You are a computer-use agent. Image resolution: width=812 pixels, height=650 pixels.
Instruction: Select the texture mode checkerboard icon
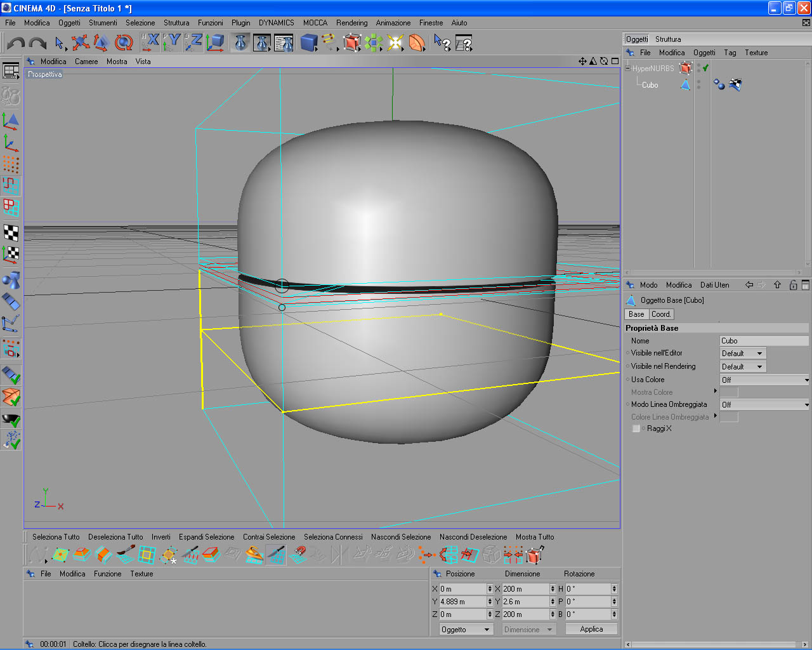pyautogui.click(x=11, y=232)
